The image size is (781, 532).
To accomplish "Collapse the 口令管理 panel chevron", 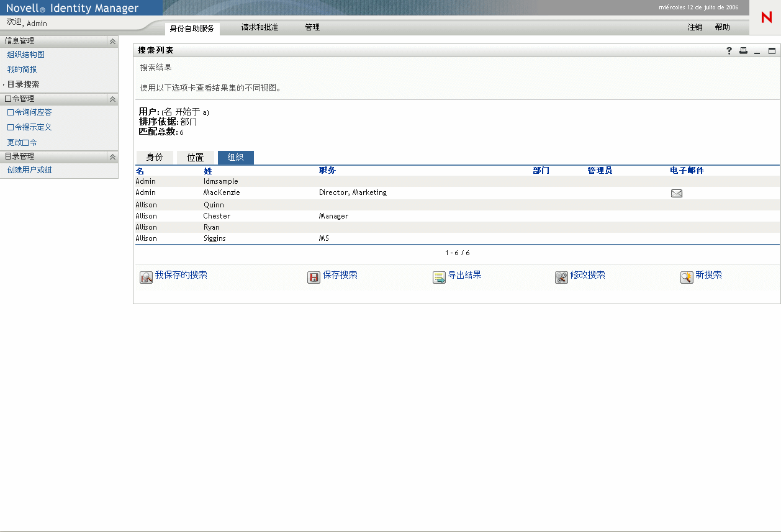I will (x=112, y=99).
